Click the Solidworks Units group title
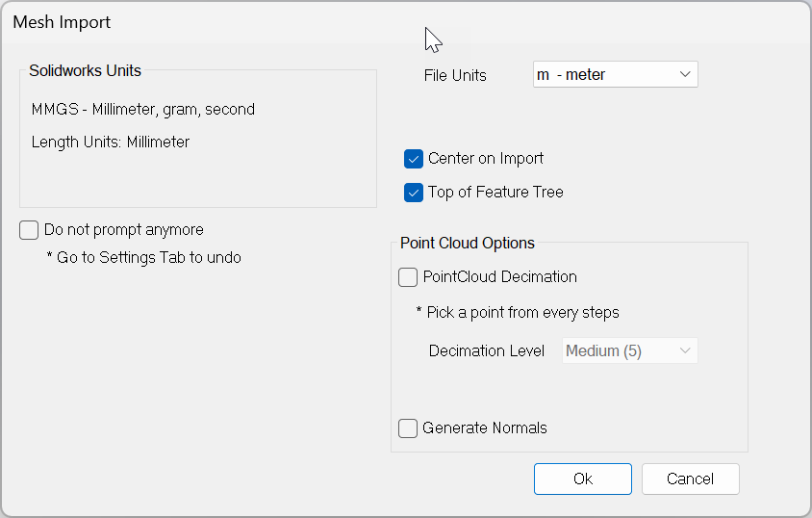The height and width of the screenshot is (518, 812). (85, 70)
